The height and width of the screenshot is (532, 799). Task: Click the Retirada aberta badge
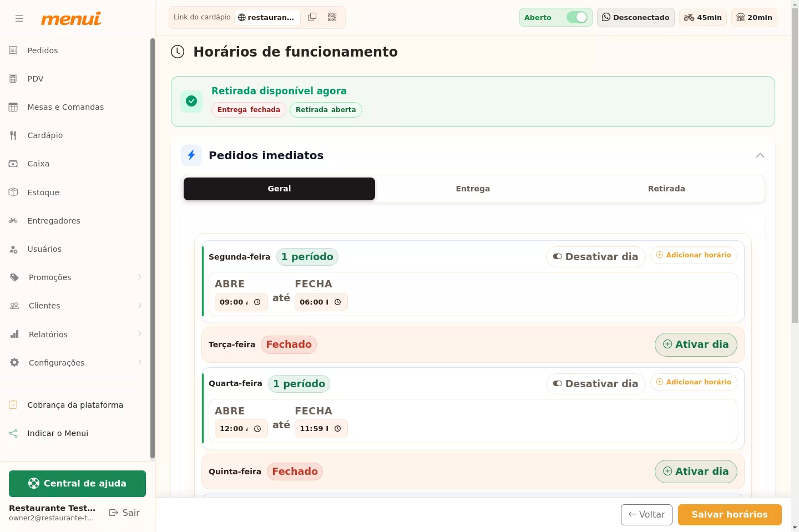coord(326,110)
